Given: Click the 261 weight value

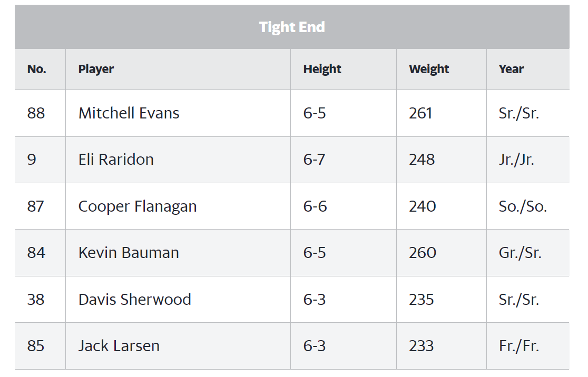Looking at the screenshot, I should pos(420,113).
